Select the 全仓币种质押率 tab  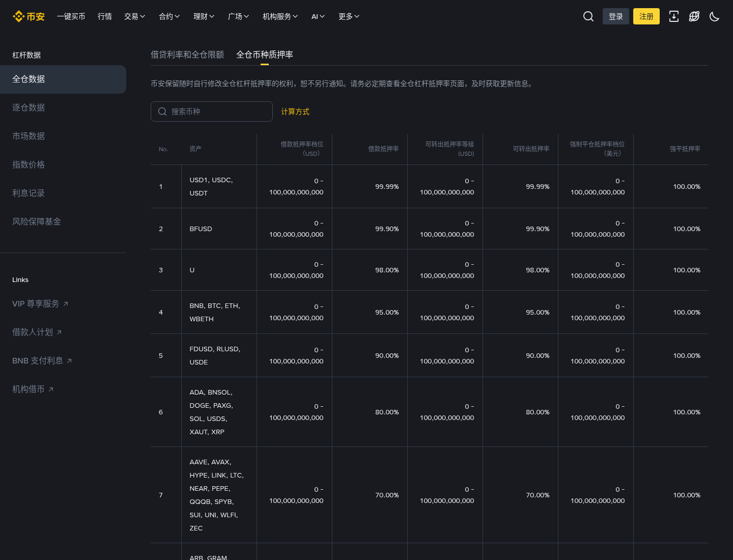click(x=265, y=54)
